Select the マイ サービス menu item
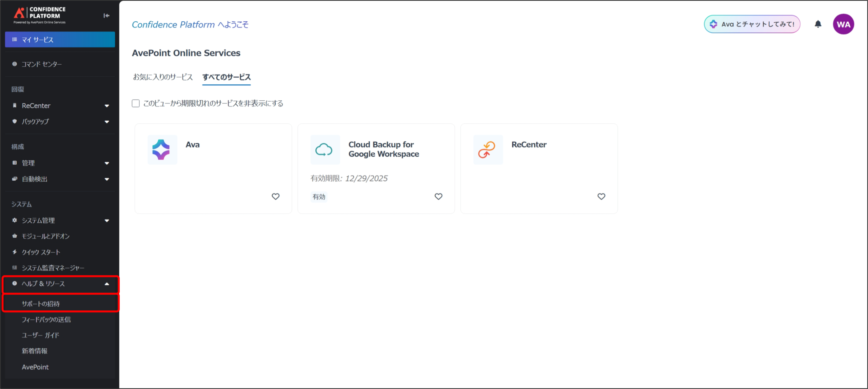The height and width of the screenshot is (389, 868). 60,40
